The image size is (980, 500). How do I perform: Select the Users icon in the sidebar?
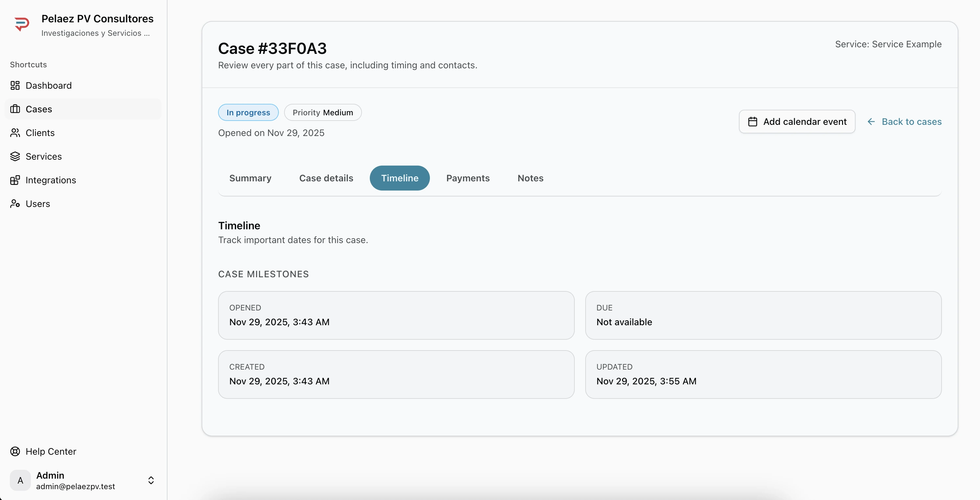(x=15, y=204)
